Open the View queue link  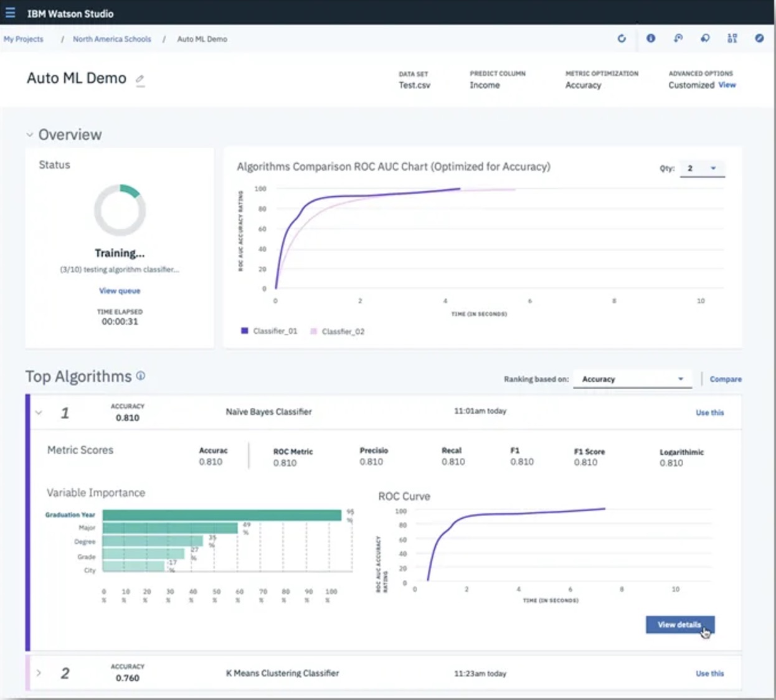pyautogui.click(x=120, y=291)
